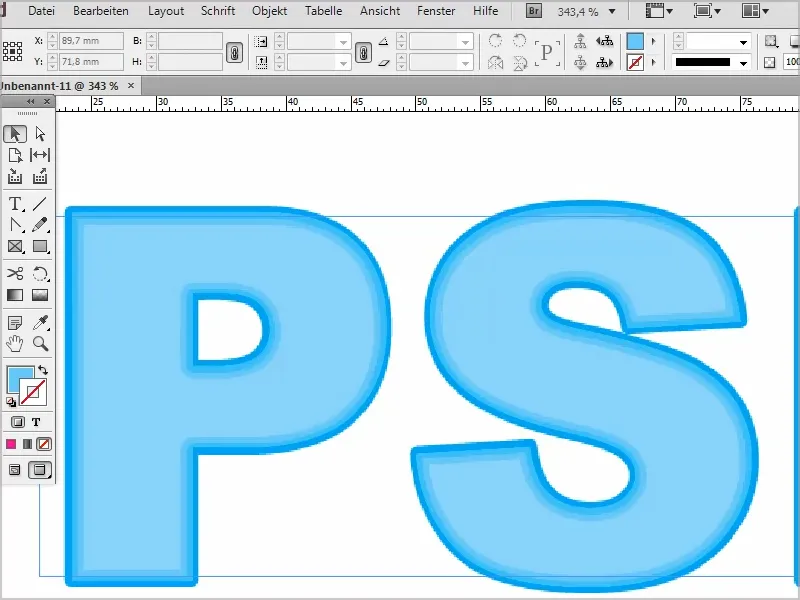The width and height of the screenshot is (800, 600).
Task: Select the Free Transform tool
Action: [40, 274]
